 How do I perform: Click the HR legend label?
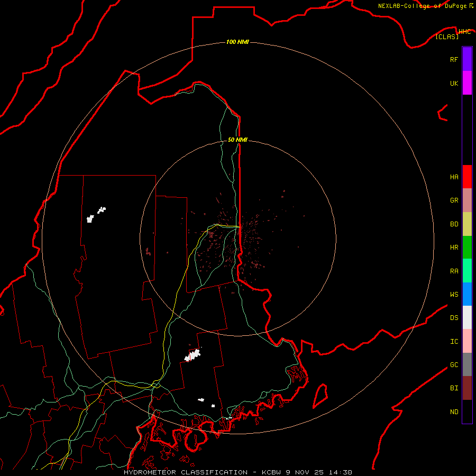click(454, 248)
